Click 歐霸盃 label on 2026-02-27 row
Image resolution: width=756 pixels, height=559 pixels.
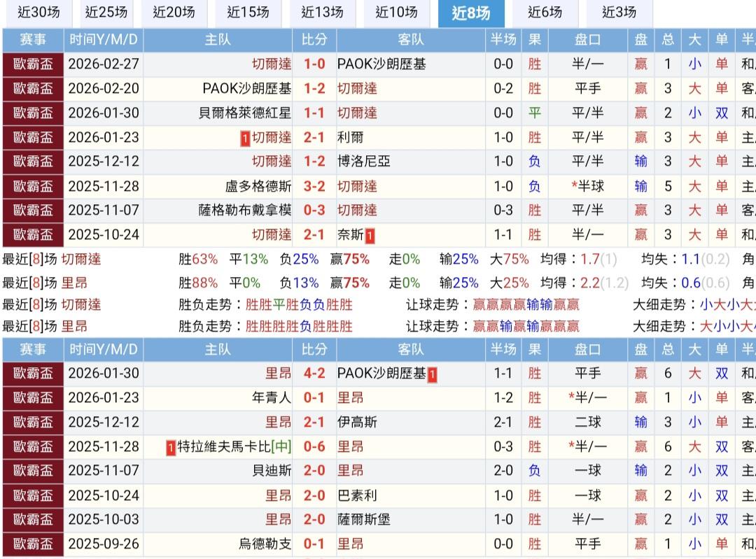coord(34,64)
